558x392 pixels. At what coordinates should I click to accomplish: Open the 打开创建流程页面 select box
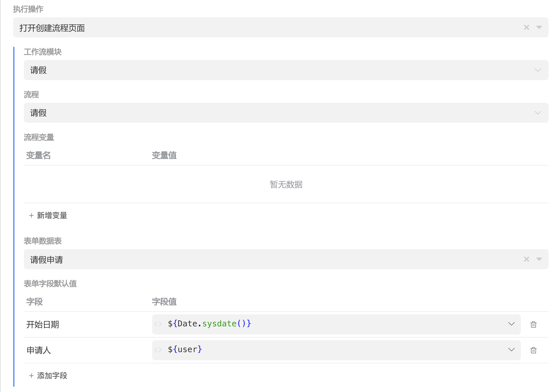click(x=281, y=27)
